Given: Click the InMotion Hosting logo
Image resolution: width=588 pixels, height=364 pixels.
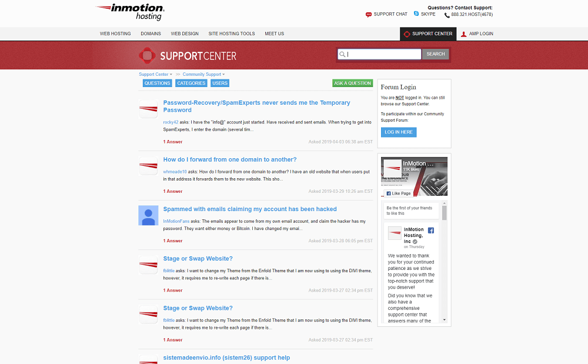Looking at the screenshot, I should tap(130, 12).
